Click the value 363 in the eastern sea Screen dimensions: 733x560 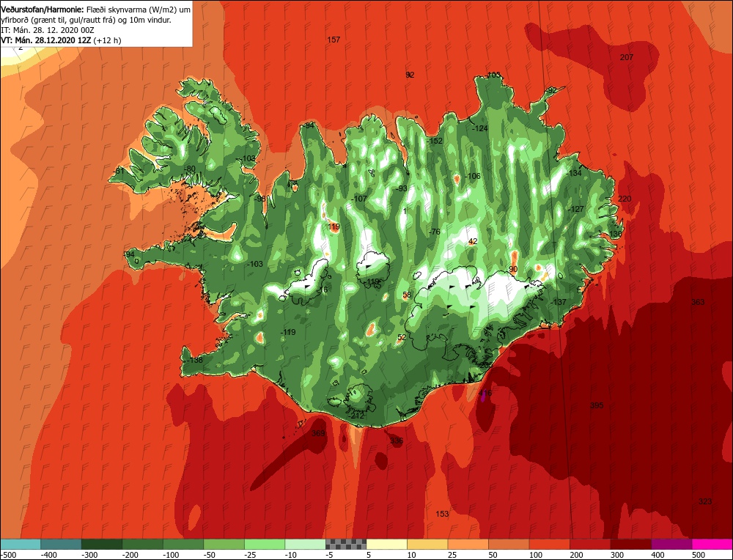(x=698, y=302)
